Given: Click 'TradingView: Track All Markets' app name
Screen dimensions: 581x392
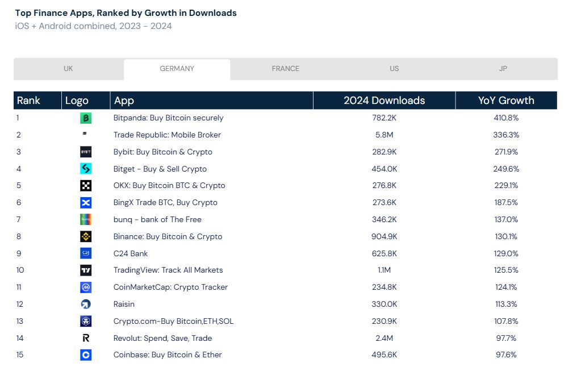Looking at the screenshot, I should (168, 270).
